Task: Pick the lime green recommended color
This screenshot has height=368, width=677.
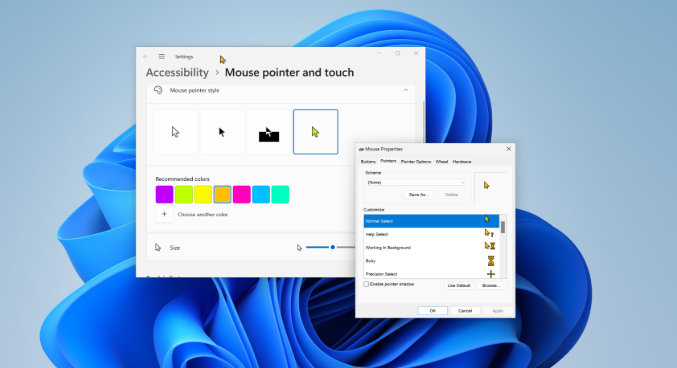Action: click(184, 194)
